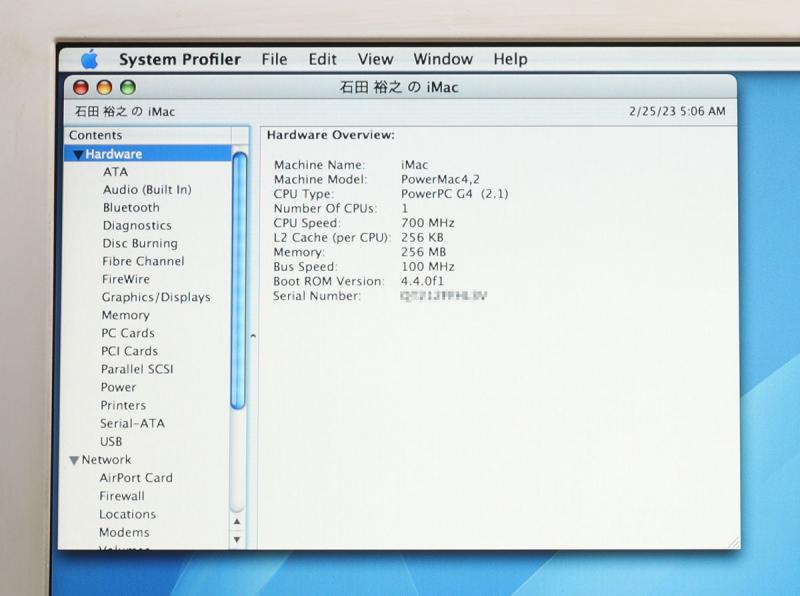Select Printers in the Contents list
The height and width of the screenshot is (596, 800).
123,405
